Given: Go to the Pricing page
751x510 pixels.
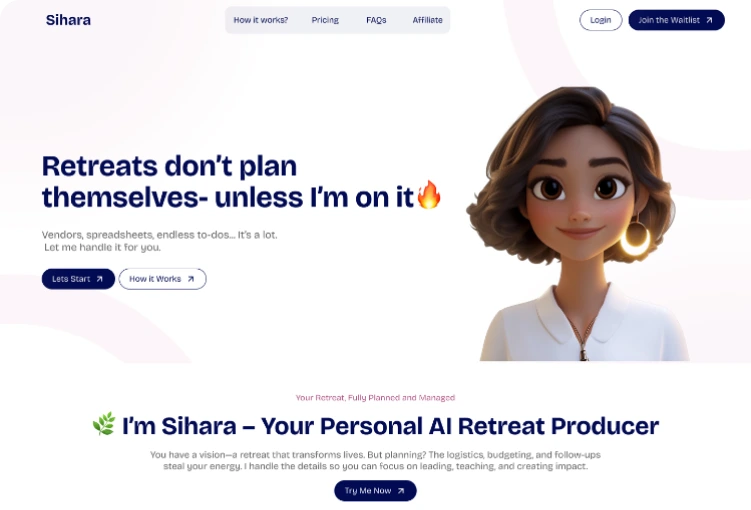Looking at the screenshot, I should 325,20.
